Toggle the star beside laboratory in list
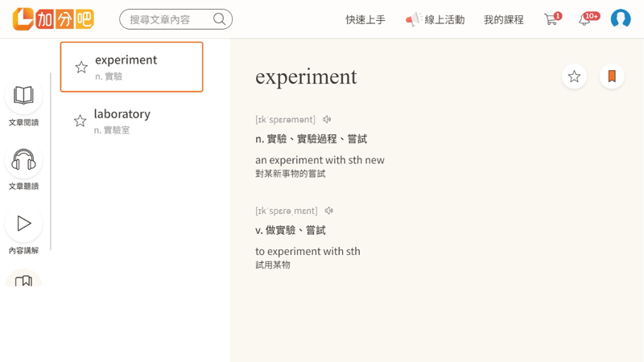644x362 pixels. click(x=80, y=121)
